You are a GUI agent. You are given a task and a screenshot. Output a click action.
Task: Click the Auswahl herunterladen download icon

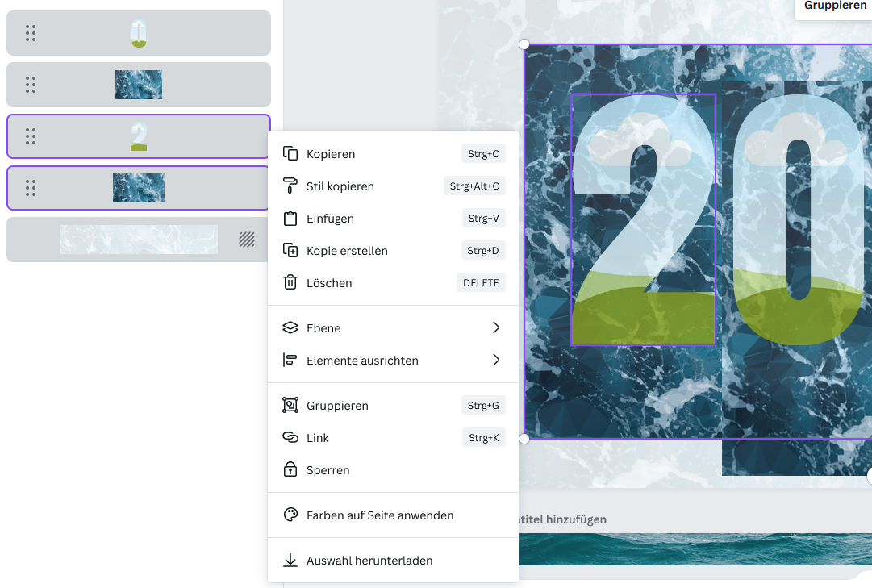(x=290, y=561)
